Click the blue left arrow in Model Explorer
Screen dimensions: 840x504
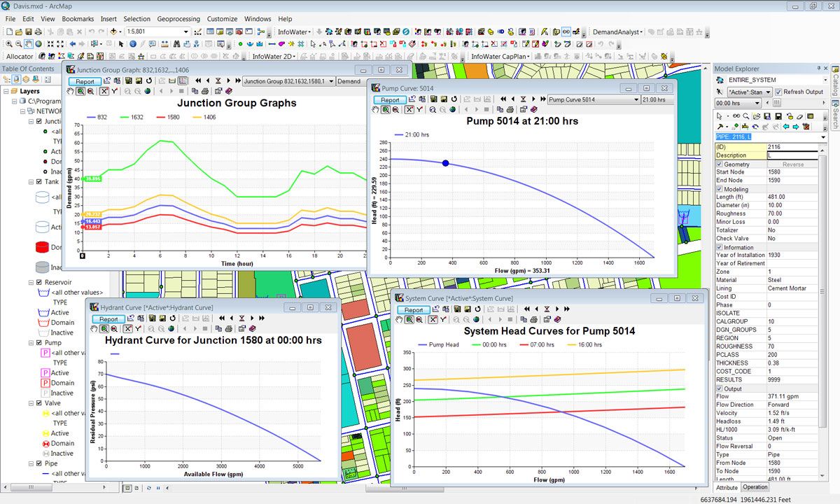point(785,127)
